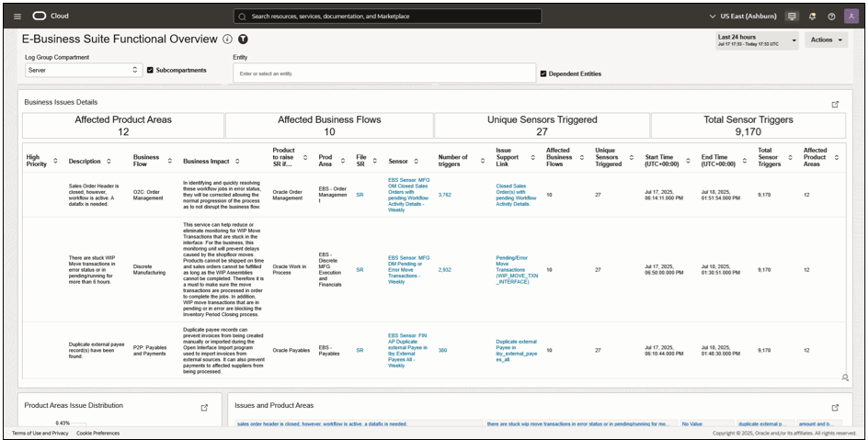Sort by Affected Product Areas column

836,158
